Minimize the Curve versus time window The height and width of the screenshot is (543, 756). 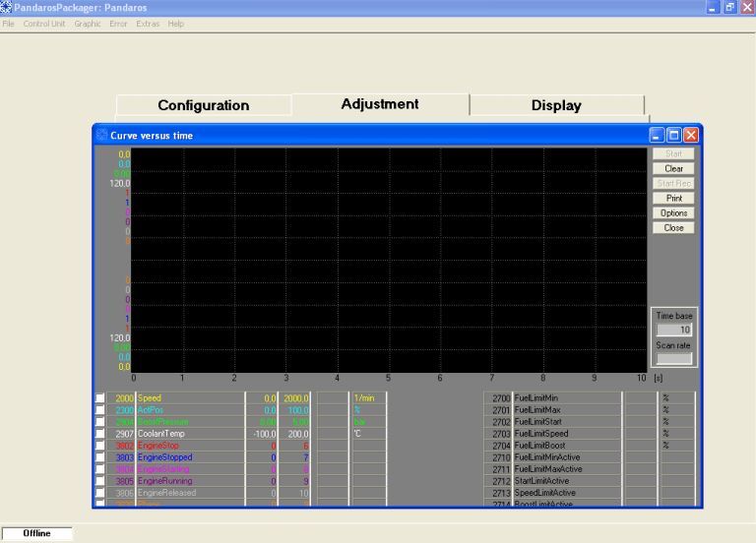(657, 135)
